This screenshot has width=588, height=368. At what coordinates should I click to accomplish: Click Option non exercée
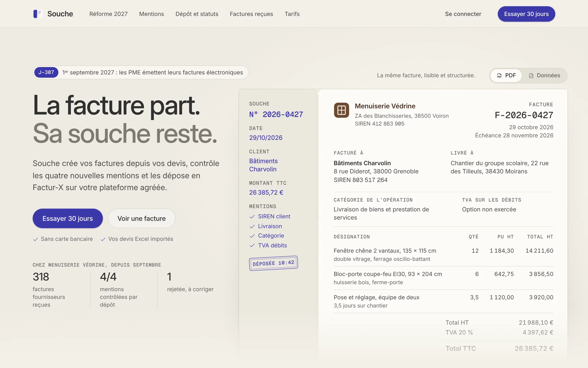coord(489,209)
